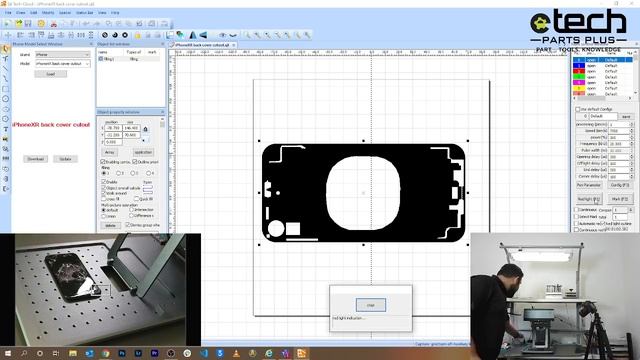Toggle the Outline priority checkbox
The height and width of the screenshot is (360, 640).
tap(135, 162)
